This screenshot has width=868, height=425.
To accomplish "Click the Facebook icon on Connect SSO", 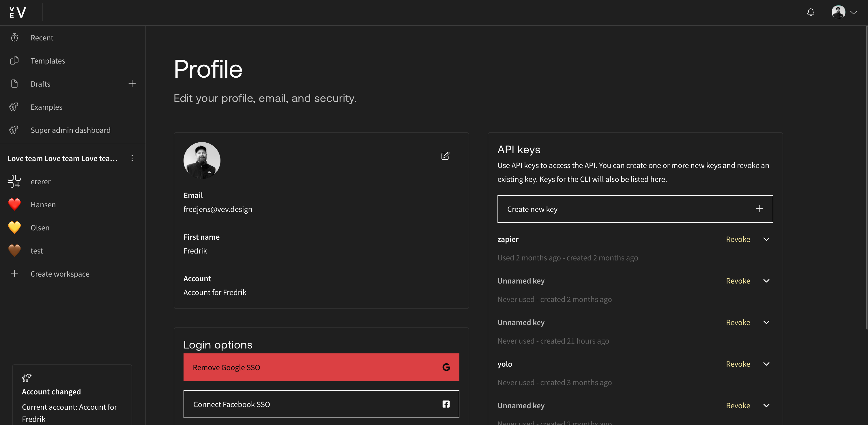I will coord(446,404).
